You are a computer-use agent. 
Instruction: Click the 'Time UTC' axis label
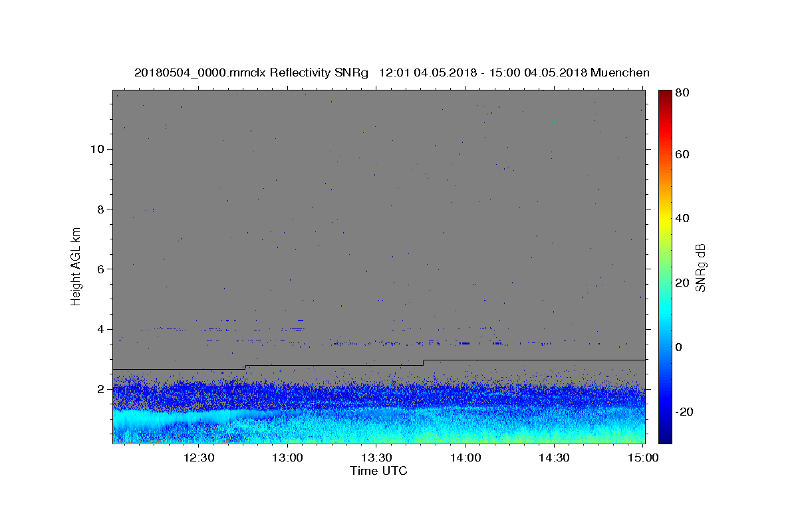[378, 471]
